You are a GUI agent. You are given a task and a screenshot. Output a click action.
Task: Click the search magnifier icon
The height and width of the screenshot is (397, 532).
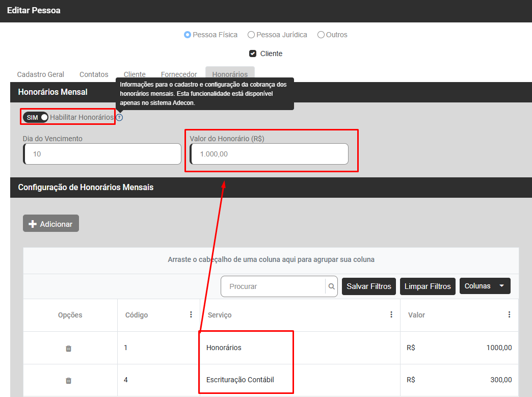332,286
